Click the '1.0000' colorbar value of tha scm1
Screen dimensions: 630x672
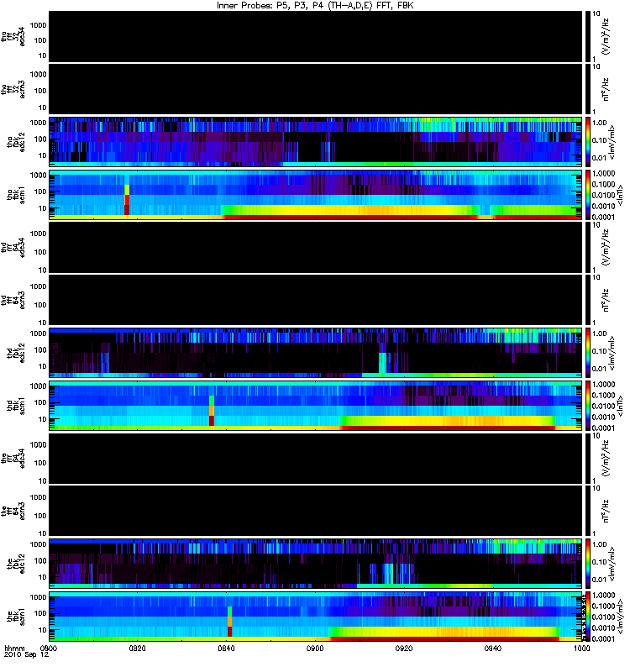point(603,174)
